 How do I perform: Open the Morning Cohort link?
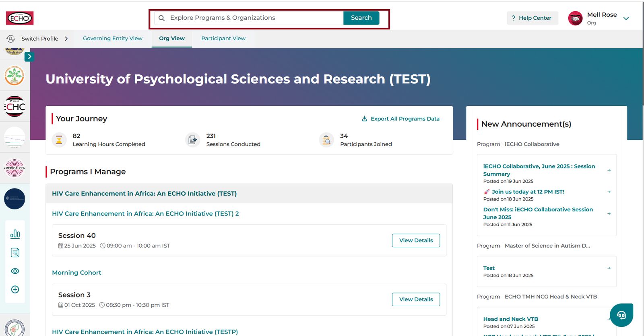click(76, 272)
